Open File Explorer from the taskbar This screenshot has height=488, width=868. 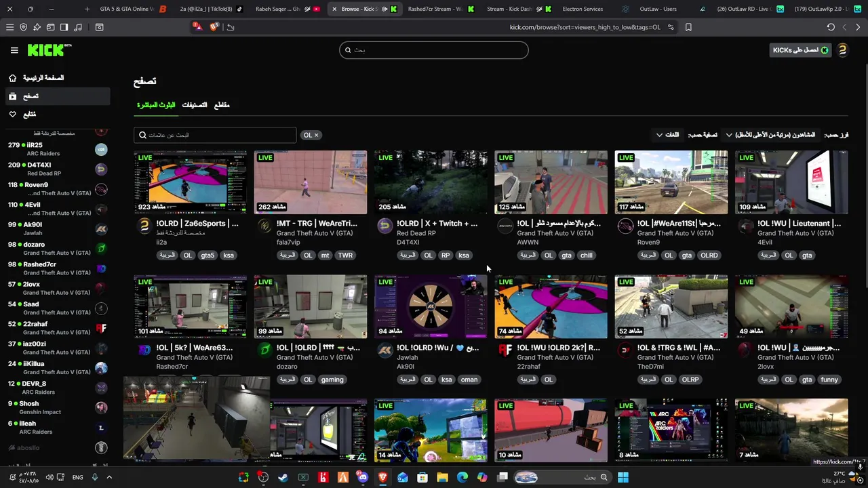(x=442, y=477)
